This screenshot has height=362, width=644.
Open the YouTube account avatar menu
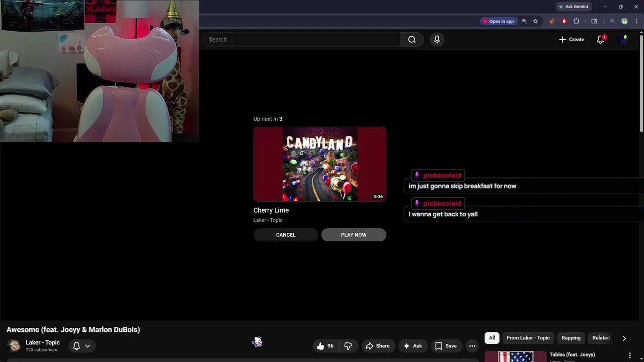tap(623, 39)
